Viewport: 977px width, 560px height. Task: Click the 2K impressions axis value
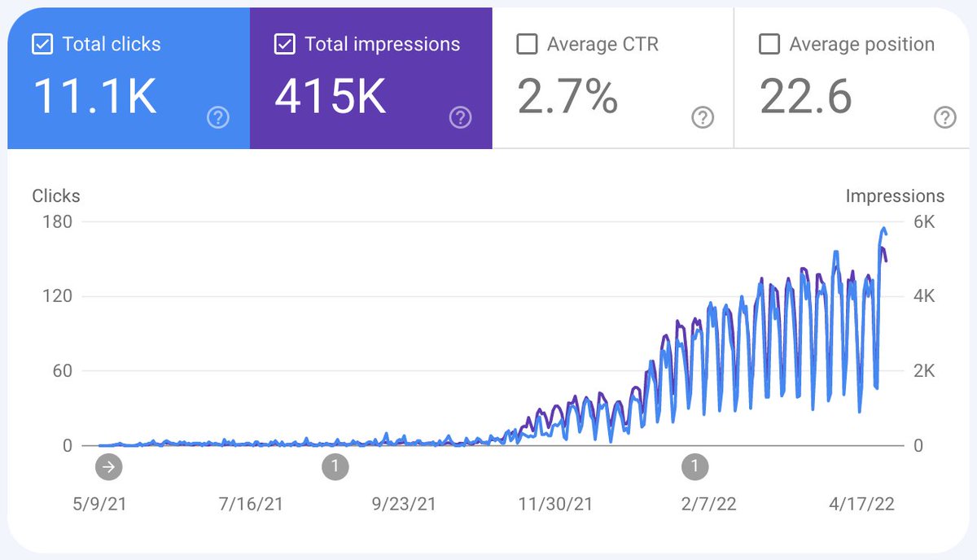[x=923, y=371]
